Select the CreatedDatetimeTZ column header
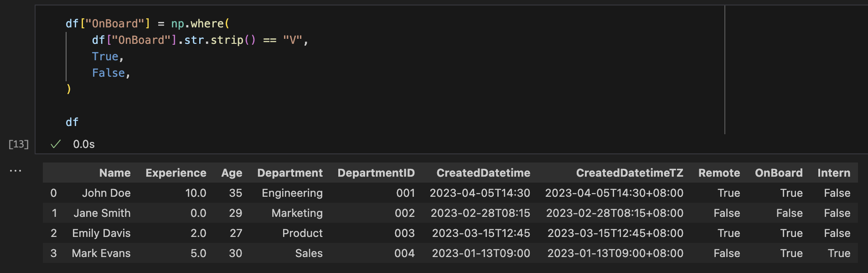The image size is (868, 273). (x=630, y=173)
